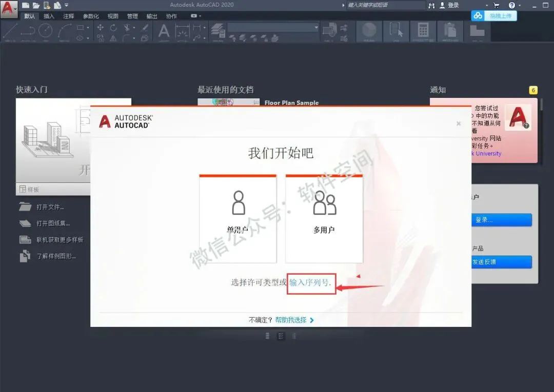Click the Help question mark icon
The width and height of the screenshot is (554, 392).
tap(511, 5)
